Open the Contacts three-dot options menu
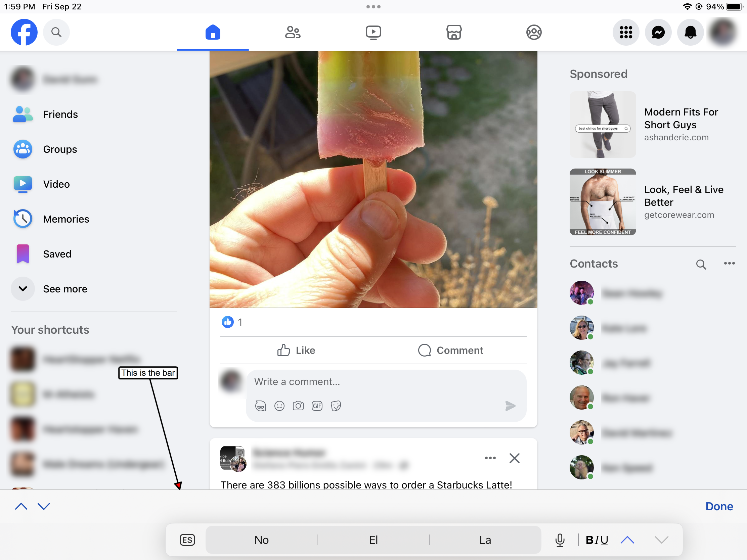This screenshot has width=747, height=560. point(729,264)
